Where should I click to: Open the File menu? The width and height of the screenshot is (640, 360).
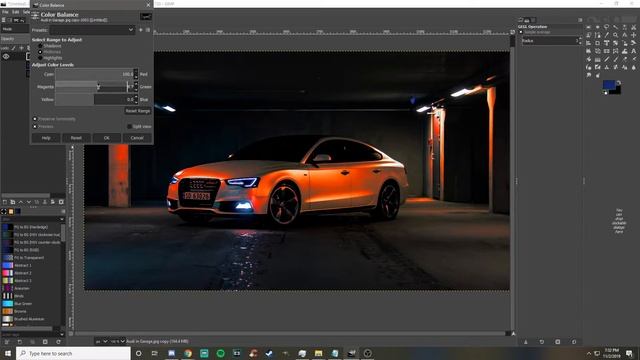click(5, 12)
